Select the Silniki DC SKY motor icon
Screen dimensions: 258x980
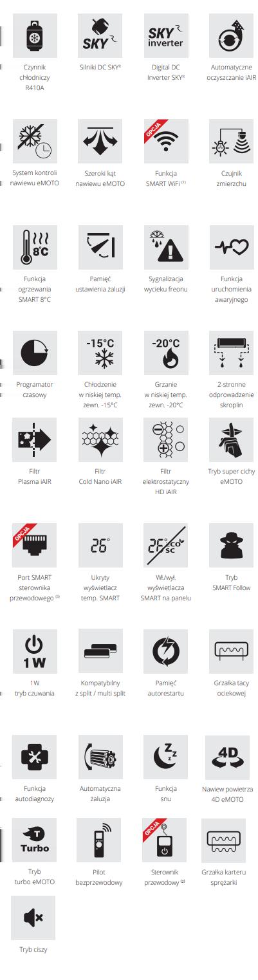coord(100,35)
